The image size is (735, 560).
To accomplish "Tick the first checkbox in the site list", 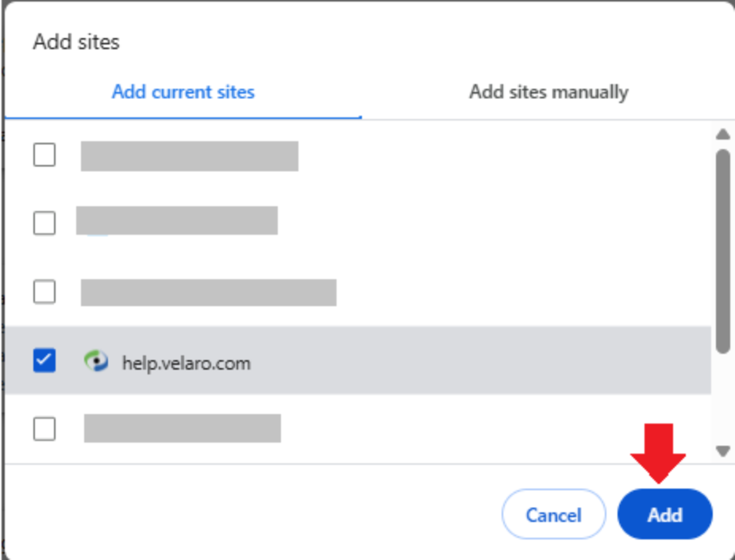I will click(44, 155).
